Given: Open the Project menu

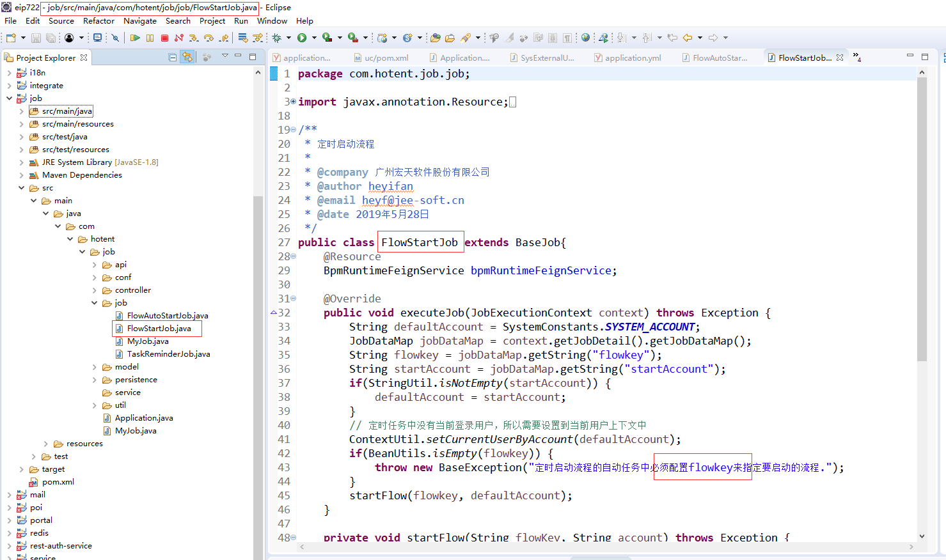Looking at the screenshot, I should (x=212, y=21).
